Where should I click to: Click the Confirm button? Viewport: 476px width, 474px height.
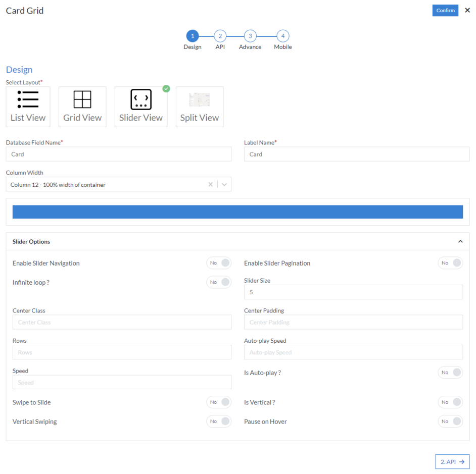[x=445, y=10]
